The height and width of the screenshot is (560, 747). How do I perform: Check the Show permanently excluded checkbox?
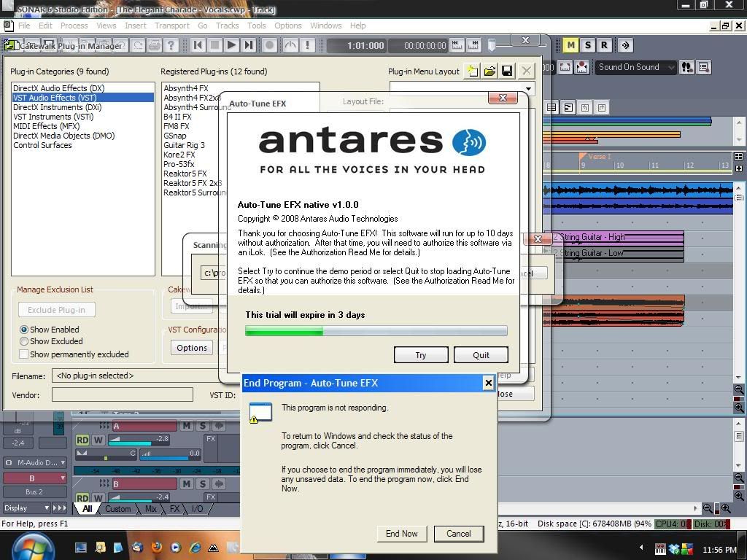click(23, 354)
